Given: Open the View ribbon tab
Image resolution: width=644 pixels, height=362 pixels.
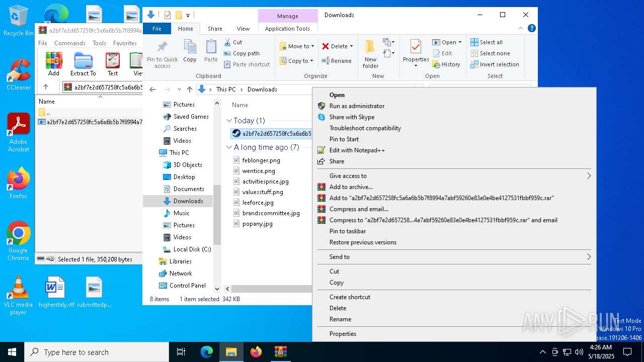Looking at the screenshot, I should [243, 29].
